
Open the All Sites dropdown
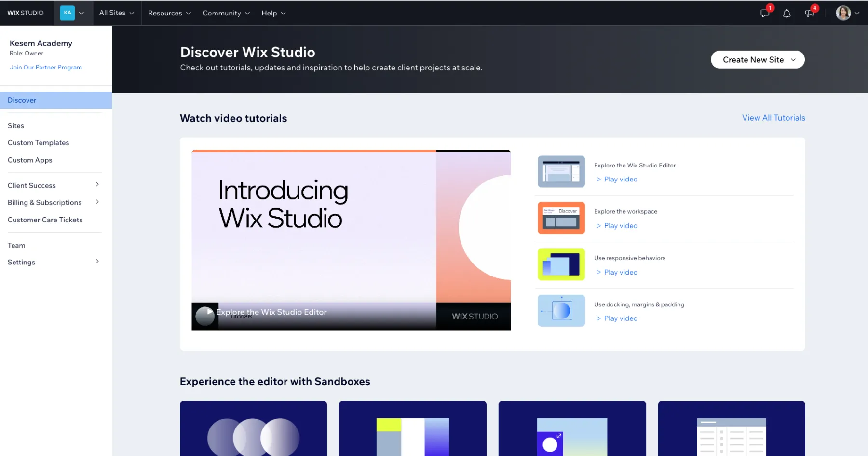[117, 13]
